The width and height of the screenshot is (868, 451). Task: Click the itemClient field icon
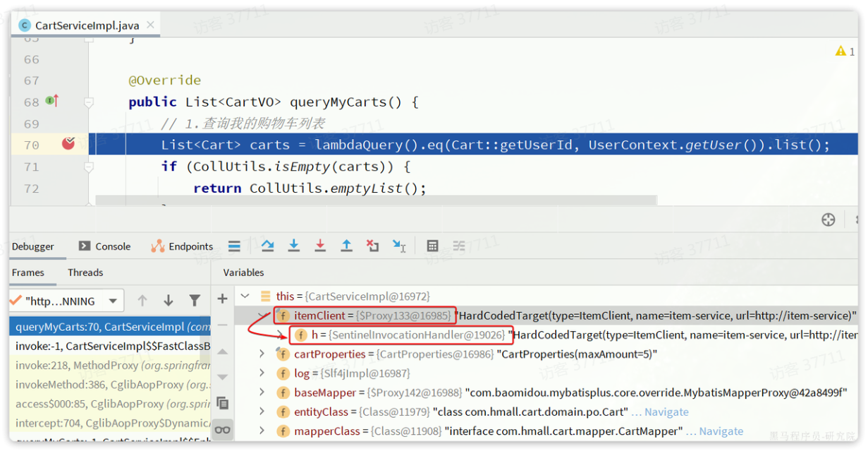[x=283, y=315]
